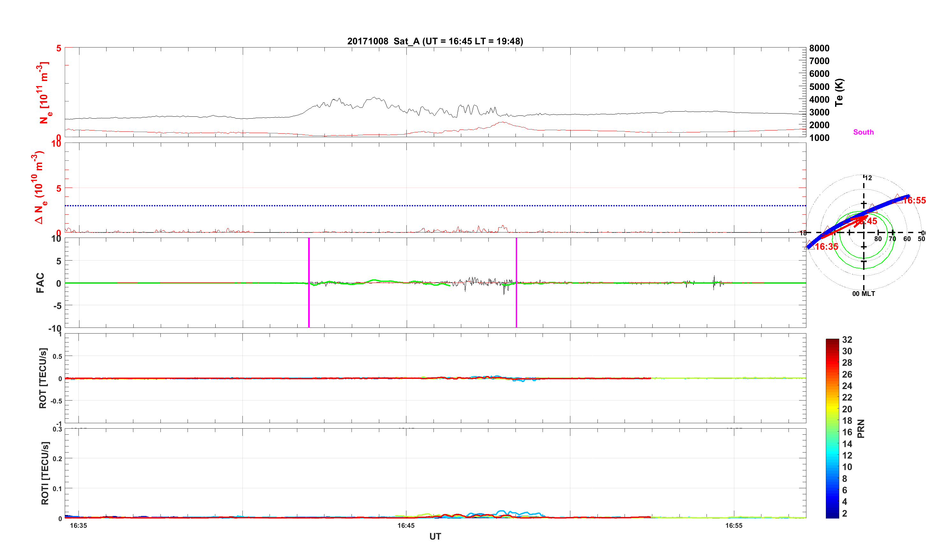The height and width of the screenshot is (560, 926).
Task: Click the FAC y-axis label
Action: click(x=40, y=283)
